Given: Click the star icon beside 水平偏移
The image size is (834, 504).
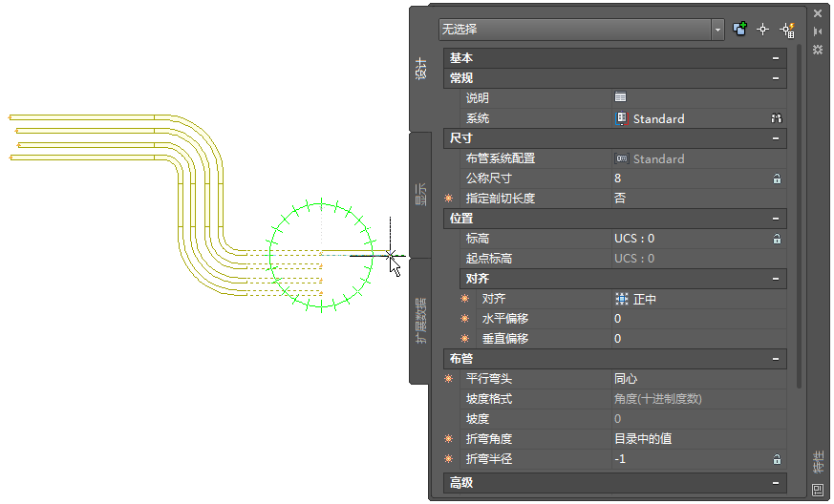Looking at the screenshot, I should (465, 319).
